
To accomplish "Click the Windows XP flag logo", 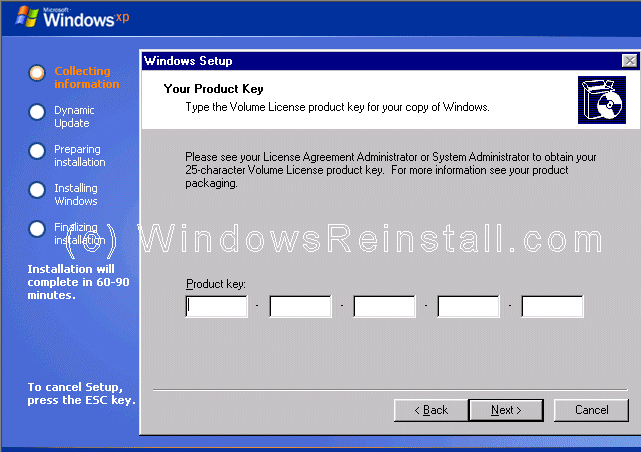I will (24, 16).
